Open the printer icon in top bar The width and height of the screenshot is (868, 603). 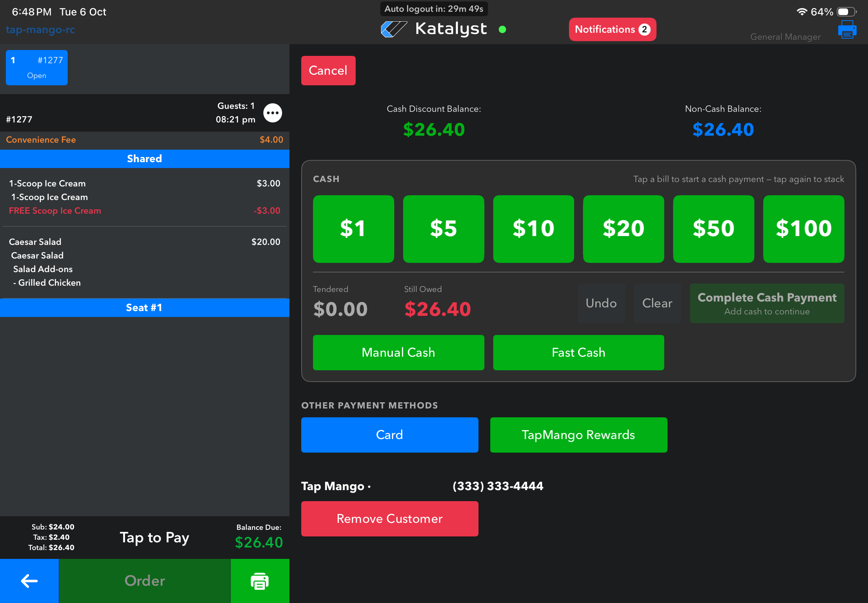[x=847, y=30]
